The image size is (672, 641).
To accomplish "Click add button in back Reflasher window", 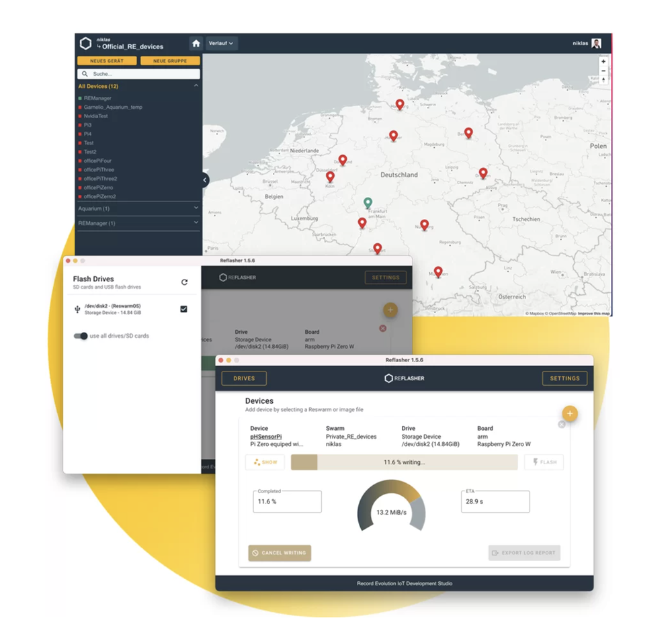I will coord(390,310).
